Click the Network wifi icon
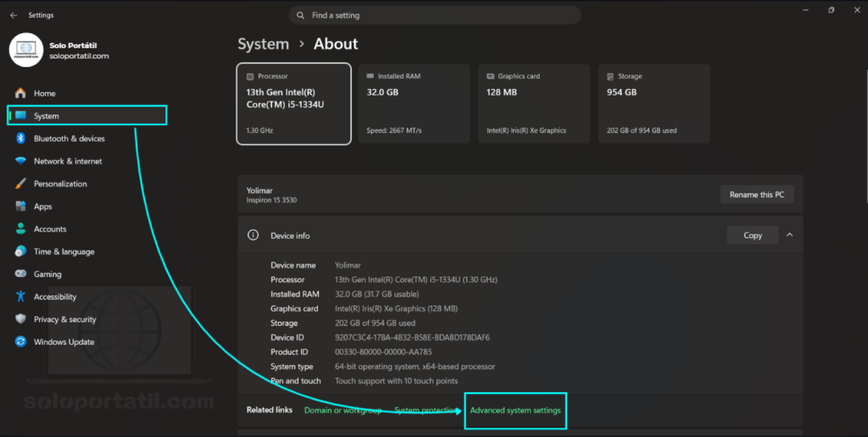 pos(20,161)
